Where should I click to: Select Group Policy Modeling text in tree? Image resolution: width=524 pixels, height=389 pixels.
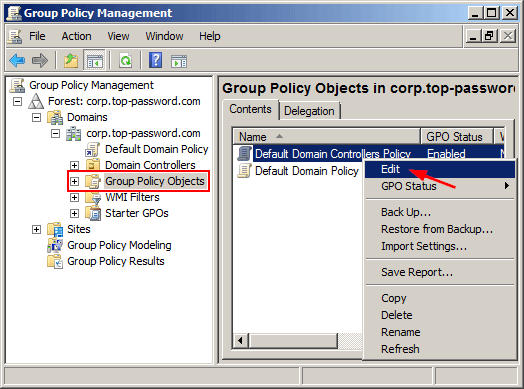119,245
